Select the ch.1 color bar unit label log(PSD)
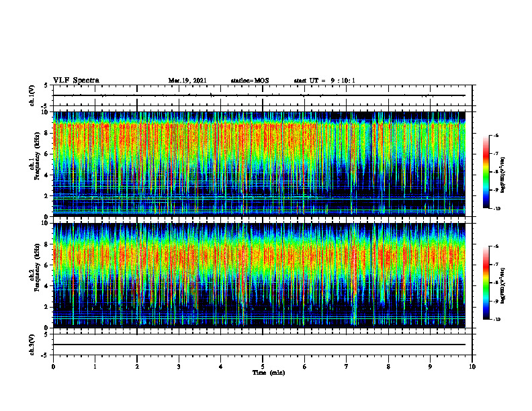The height and width of the screenshot is (411, 532). tap(503, 175)
